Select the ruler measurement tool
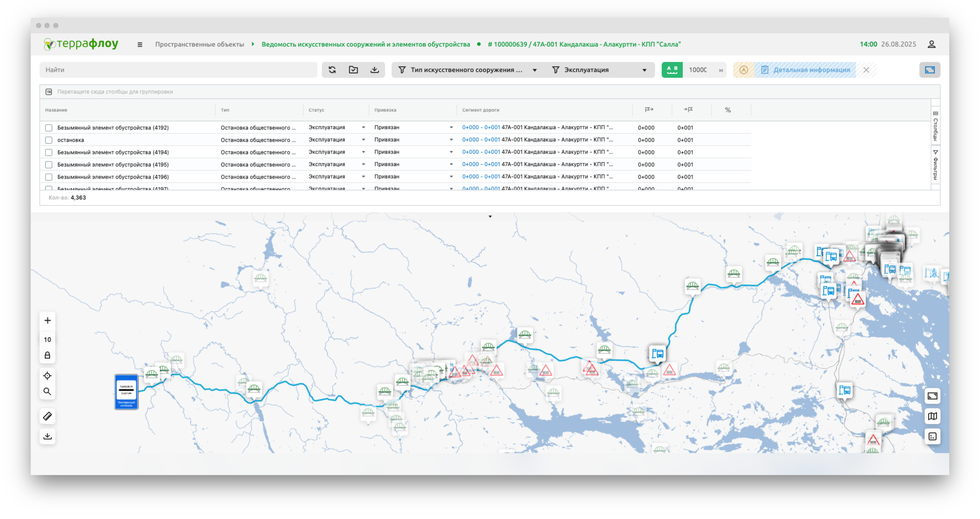The width and height of the screenshot is (980, 519). pos(48,416)
